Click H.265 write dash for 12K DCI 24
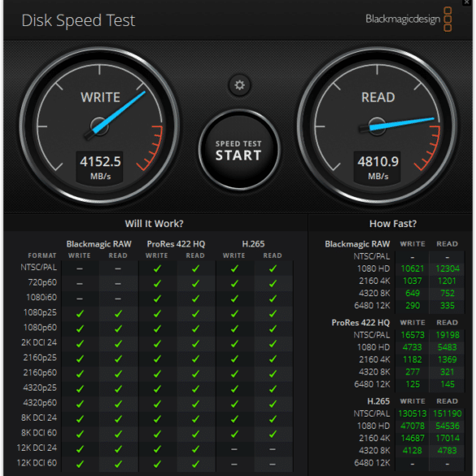This screenshot has height=476, width=476. coord(234,449)
